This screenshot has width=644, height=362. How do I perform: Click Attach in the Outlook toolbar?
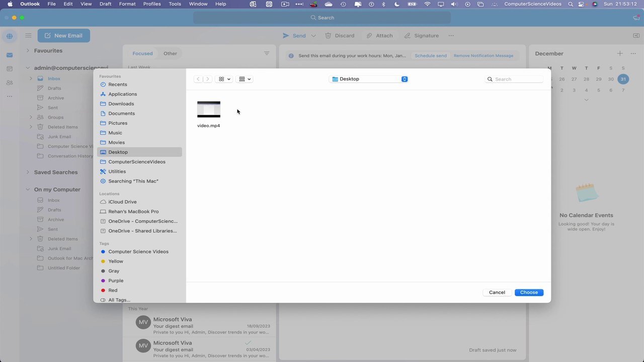(379, 36)
